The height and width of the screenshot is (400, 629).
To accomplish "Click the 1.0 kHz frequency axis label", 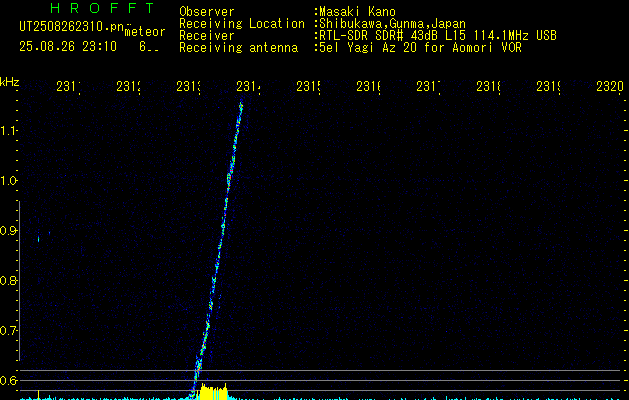I will [8, 181].
